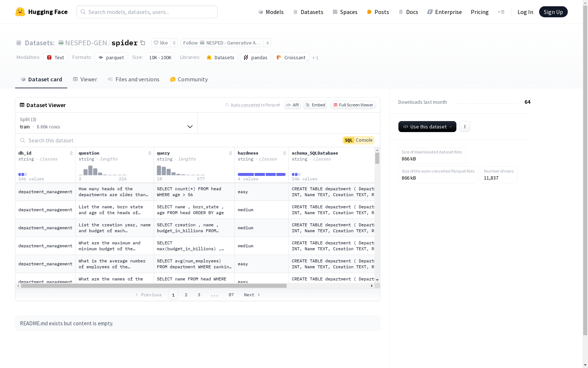588x368 pixels.
Task: Open the SQL Console
Action: coord(358,140)
